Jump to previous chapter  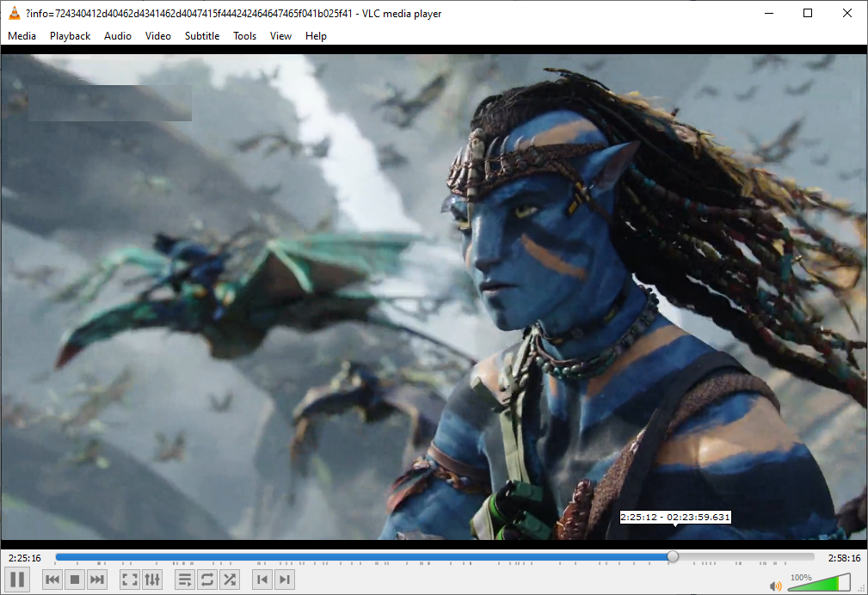pos(262,580)
